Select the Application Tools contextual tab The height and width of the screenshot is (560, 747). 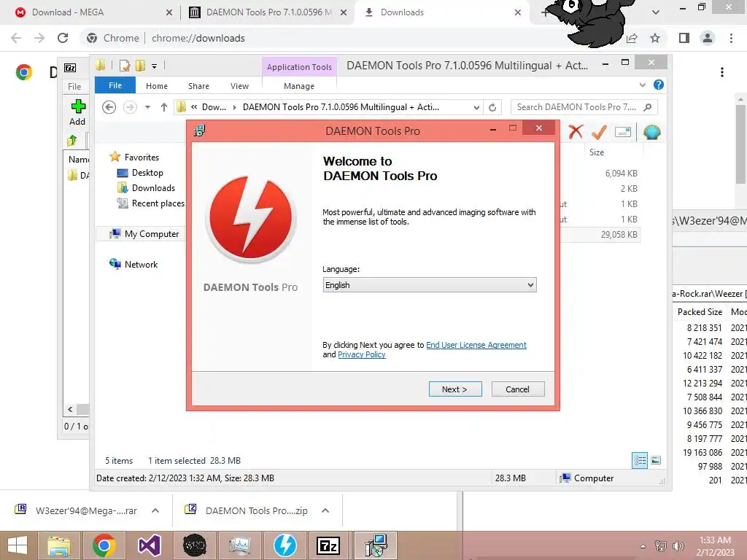pos(299,67)
